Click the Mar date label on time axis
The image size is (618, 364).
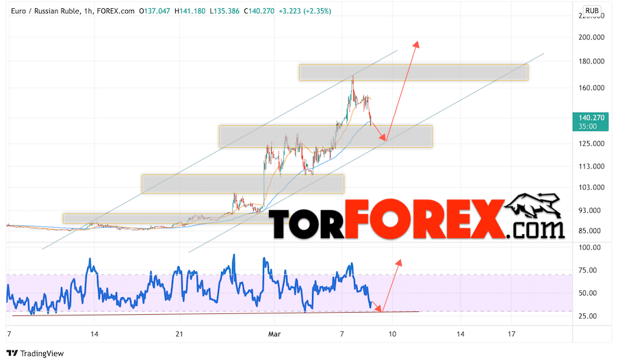point(274,335)
